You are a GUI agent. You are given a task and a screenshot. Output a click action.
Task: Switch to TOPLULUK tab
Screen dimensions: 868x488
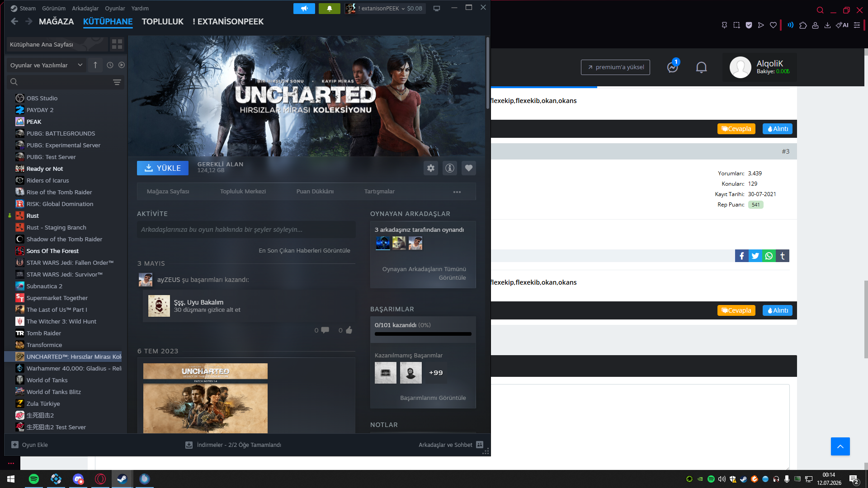click(x=162, y=22)
